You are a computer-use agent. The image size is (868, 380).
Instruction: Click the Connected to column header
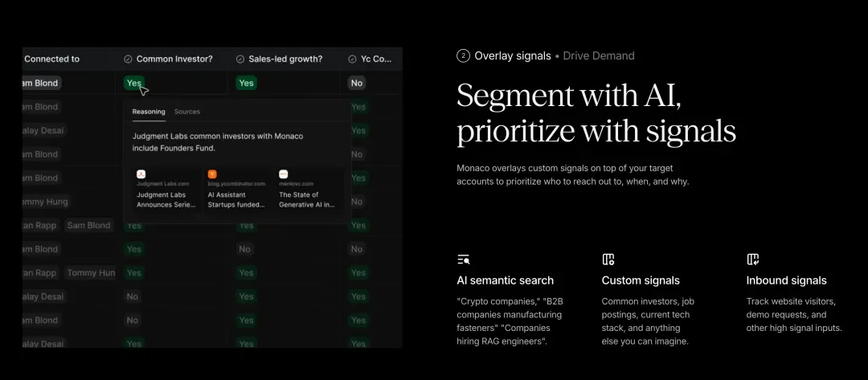52,59
